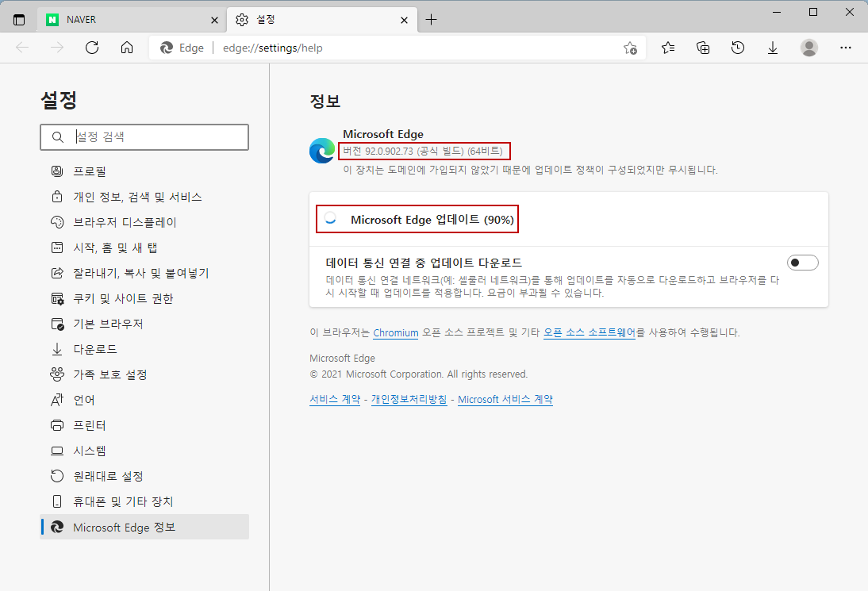The image size is (868, 591).
Task: Add this page to favorites star
Action: (x=630, y=48)
